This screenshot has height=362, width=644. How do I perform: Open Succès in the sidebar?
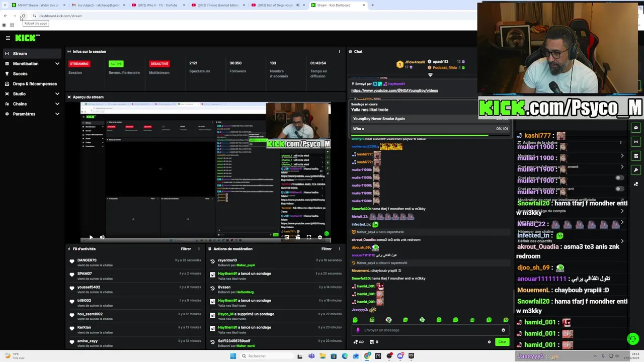pos(32,74)
